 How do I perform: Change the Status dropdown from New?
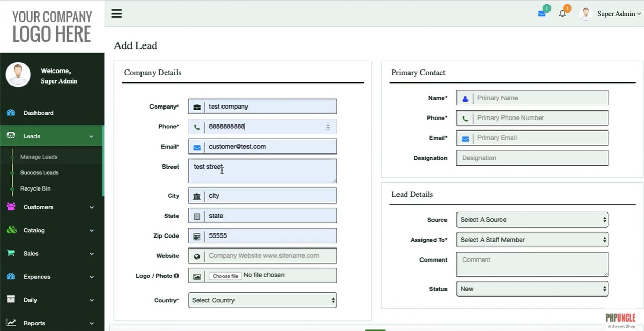[532, 289]
